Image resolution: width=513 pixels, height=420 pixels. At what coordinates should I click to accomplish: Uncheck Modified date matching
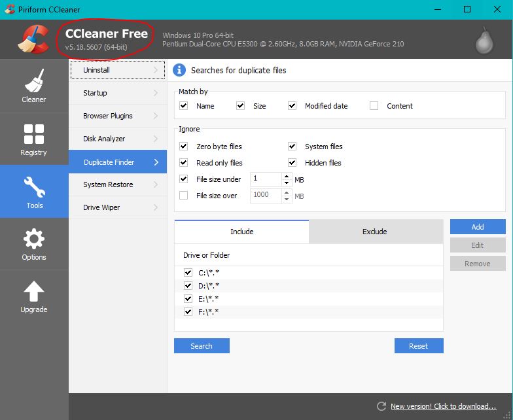[x=292, y=106]
